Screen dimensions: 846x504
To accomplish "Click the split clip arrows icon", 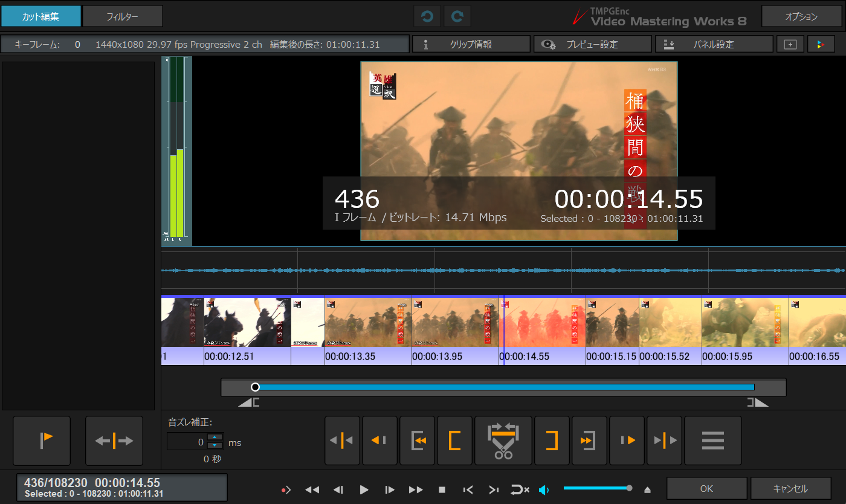I will tap(114, 441).
